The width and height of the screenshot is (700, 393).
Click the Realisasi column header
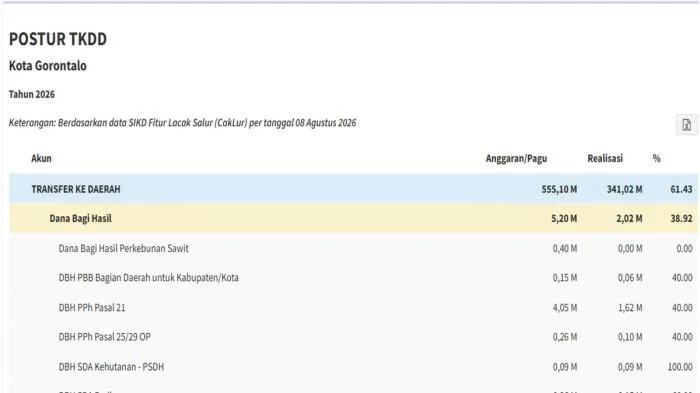coord(605,158)
